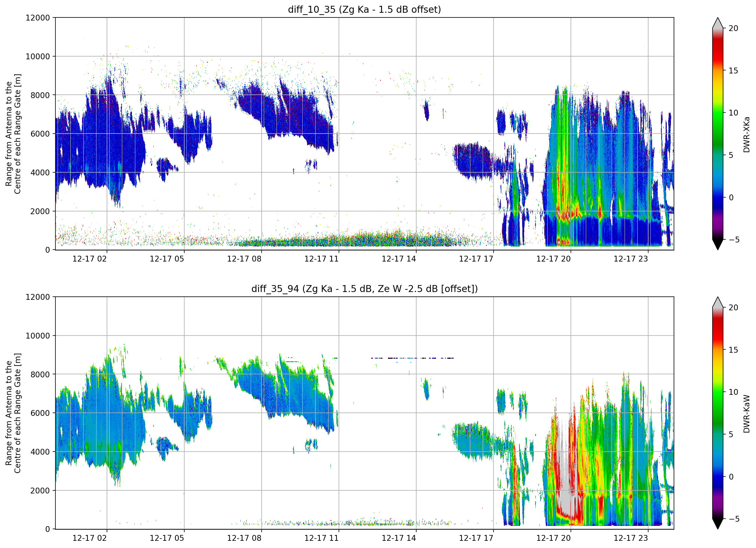Click the lower black arrow of DWR-KaW colorbar
This screenshot has width=756, height=548.
click(x=718, y=524)
